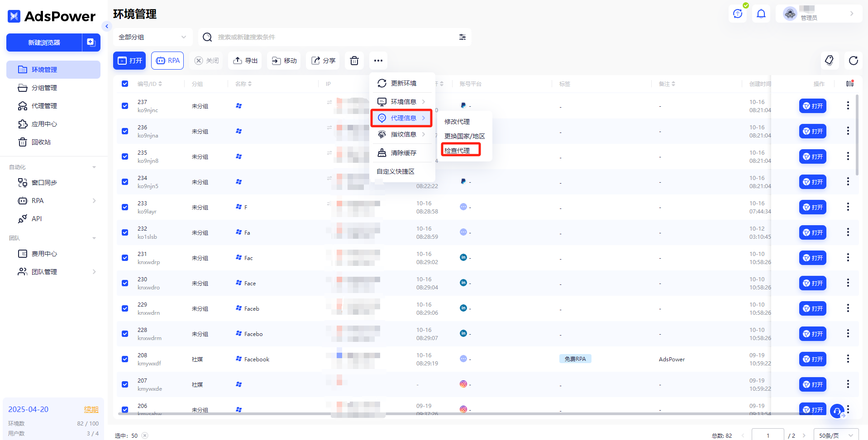Click the tag icon at top right
Image resolution: width=868 pixels, height=440 pixels.
pos(829,60)
